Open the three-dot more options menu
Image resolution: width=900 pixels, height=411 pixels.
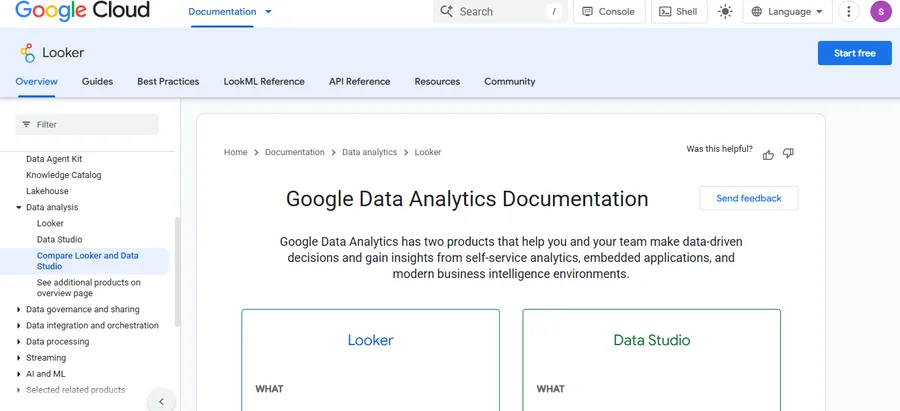(x=848, y=11)
